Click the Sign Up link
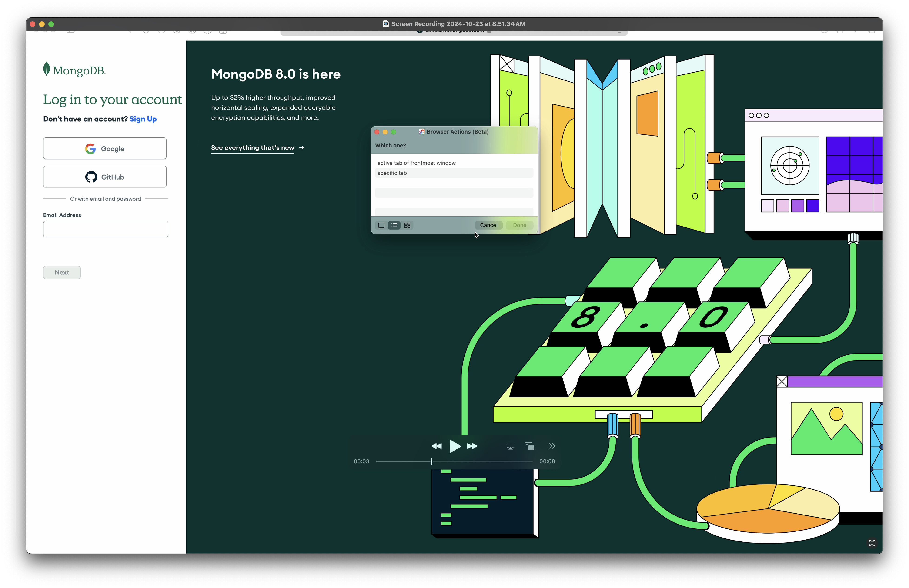The image size is (909, 588). coord(143,119)
